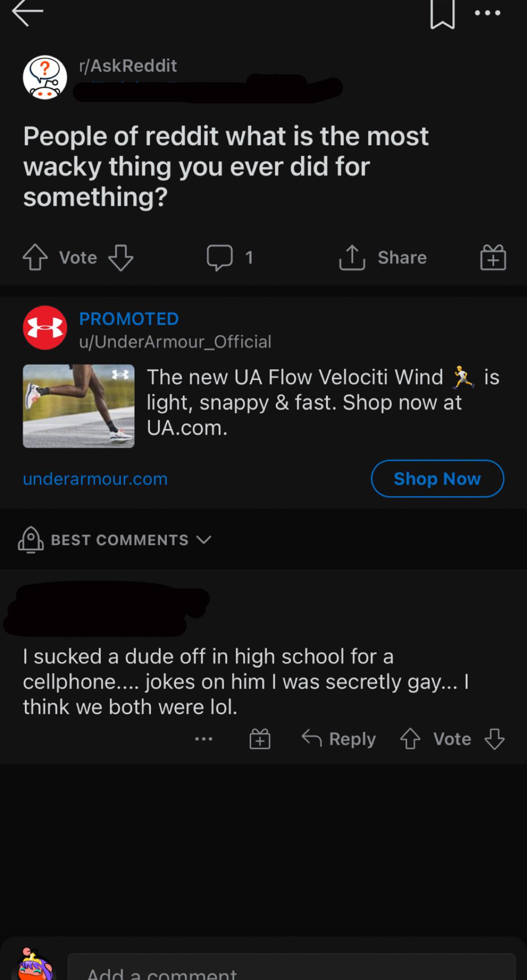
Task: Bookmark this post with the save icon
Action: (x=442, y=15)
